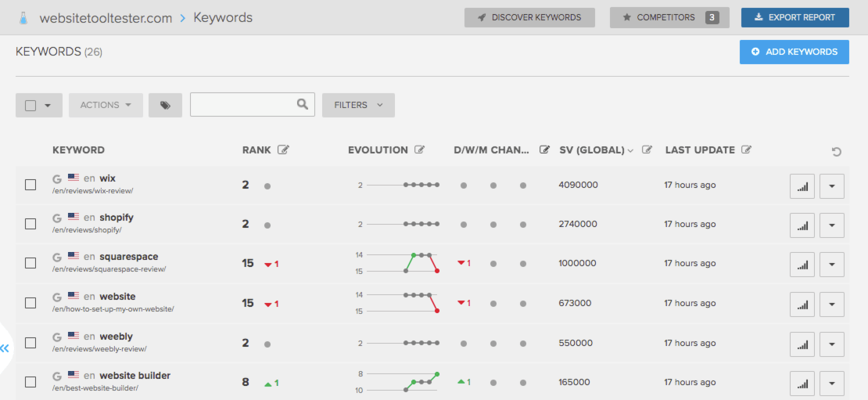Screen dimensions: 868x400
Task: Open the squarespace keyword link
Action: coord(129,257)
